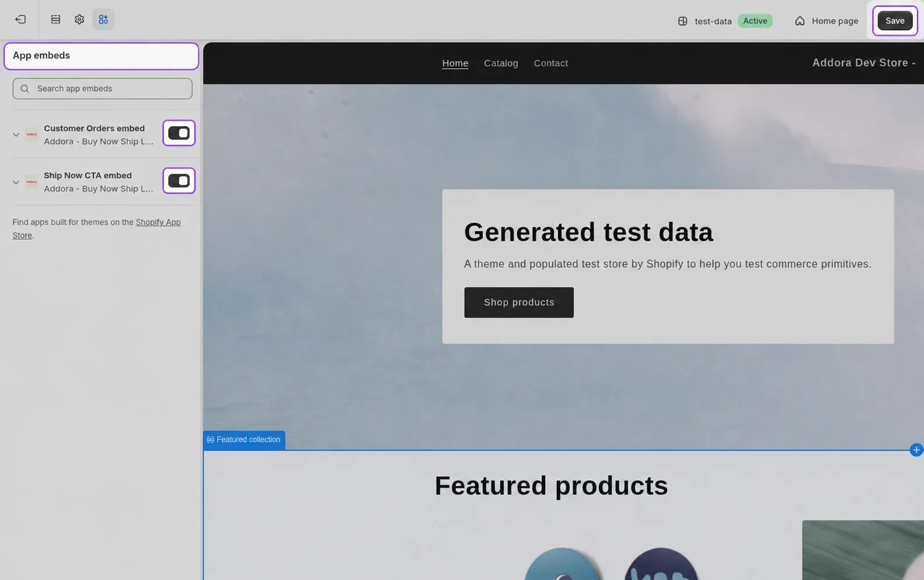924x580 pixels.
Task: Click the Customer Orders embed title text
Action: click(94, 128)
